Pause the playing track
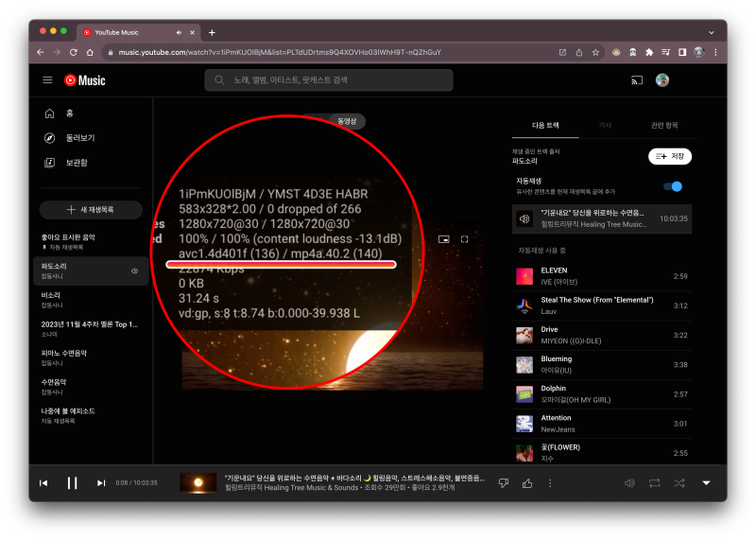Viewport: 756px width, 540px height. point(73,483)
